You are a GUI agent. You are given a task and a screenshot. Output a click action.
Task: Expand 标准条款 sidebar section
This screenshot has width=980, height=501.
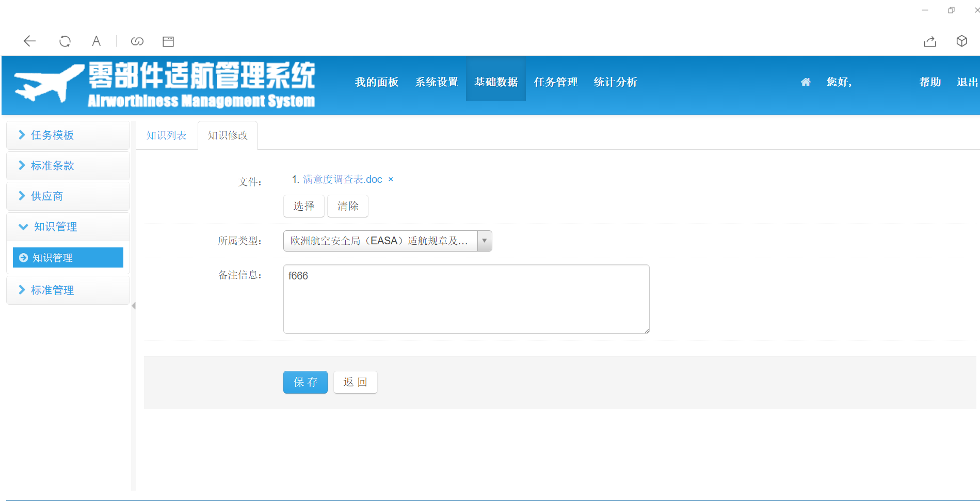68,166
